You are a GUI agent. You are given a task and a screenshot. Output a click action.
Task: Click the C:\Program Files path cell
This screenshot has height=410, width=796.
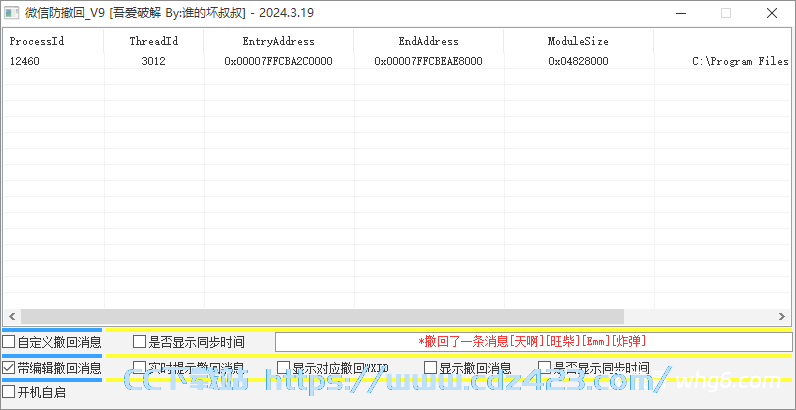[740, 61]
